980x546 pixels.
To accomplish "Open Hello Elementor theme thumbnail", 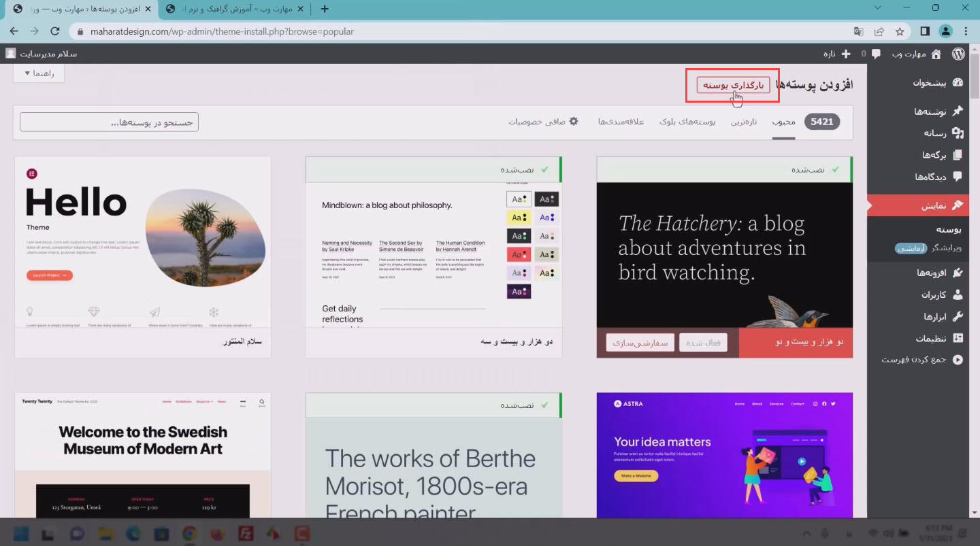I will pos(143,242).
